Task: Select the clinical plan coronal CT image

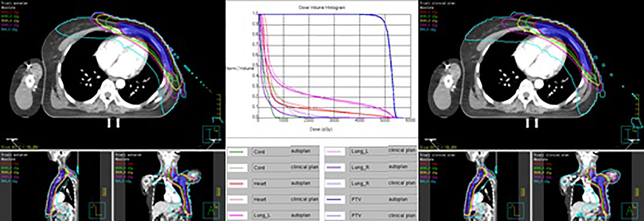Action: [587, 186]
